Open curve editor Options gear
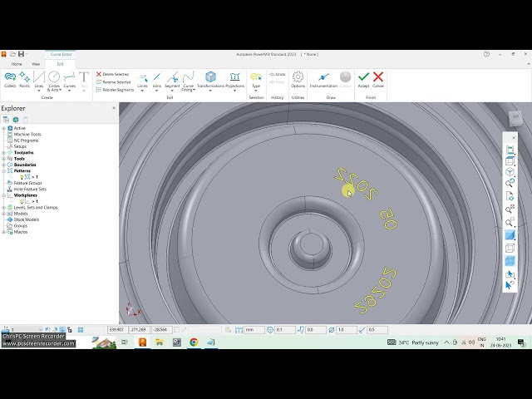Viewport: 532px width, 399px height. [298, 80]
